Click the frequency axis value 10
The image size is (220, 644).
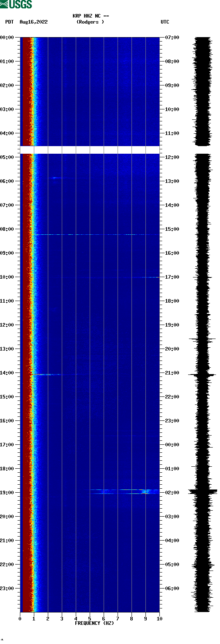[159, 619]
